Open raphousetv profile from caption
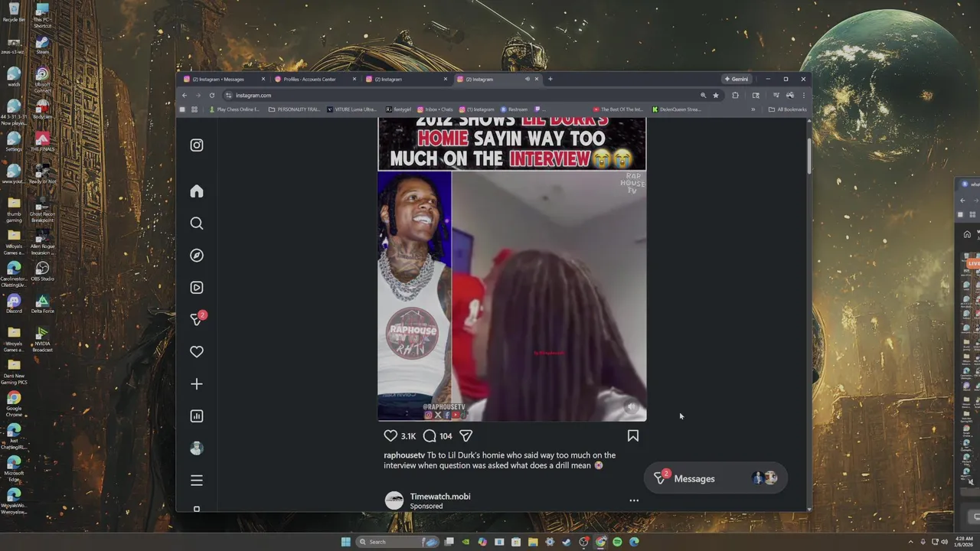This screenshot has width=980, height=551. coord(404,455)
